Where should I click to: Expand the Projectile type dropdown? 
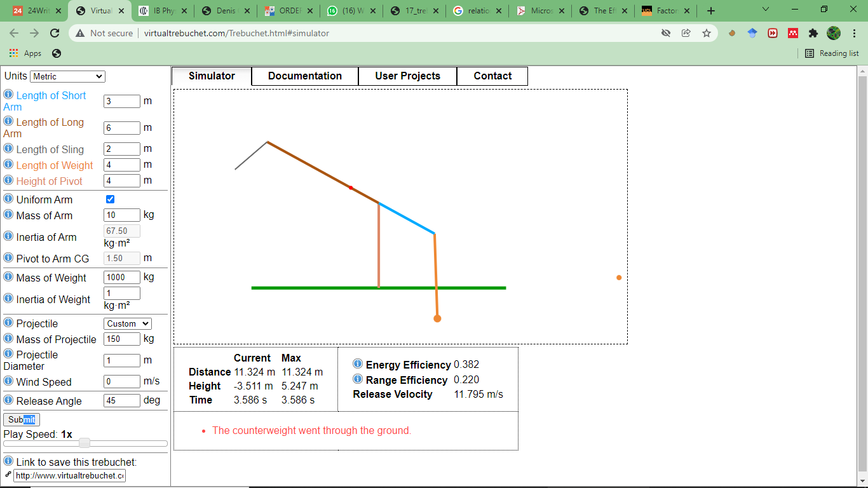tap(128, 323)
